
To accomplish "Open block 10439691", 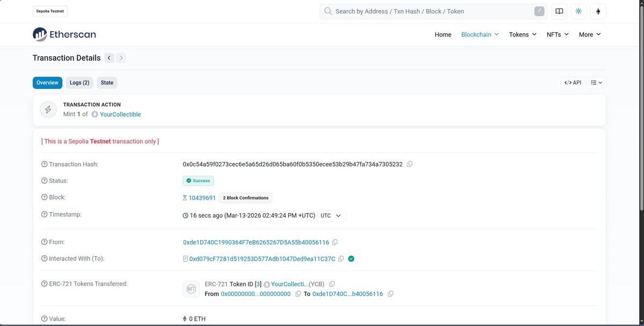I will (202, 197).
